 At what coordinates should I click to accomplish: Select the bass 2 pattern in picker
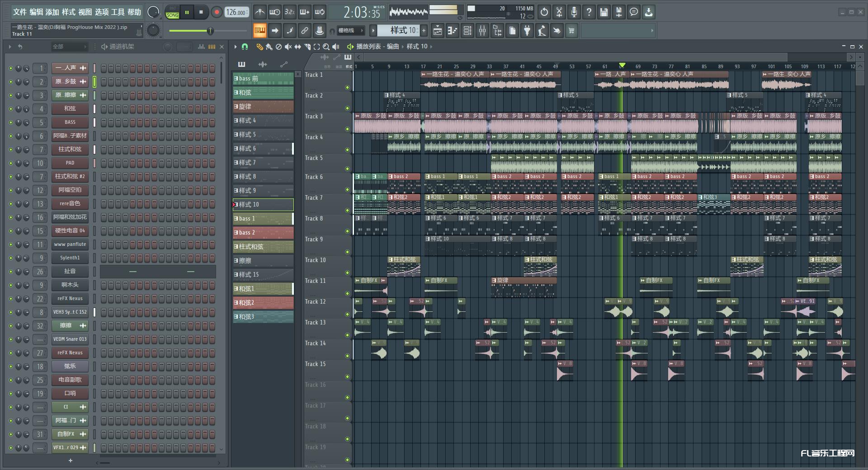tap(263, 233)
